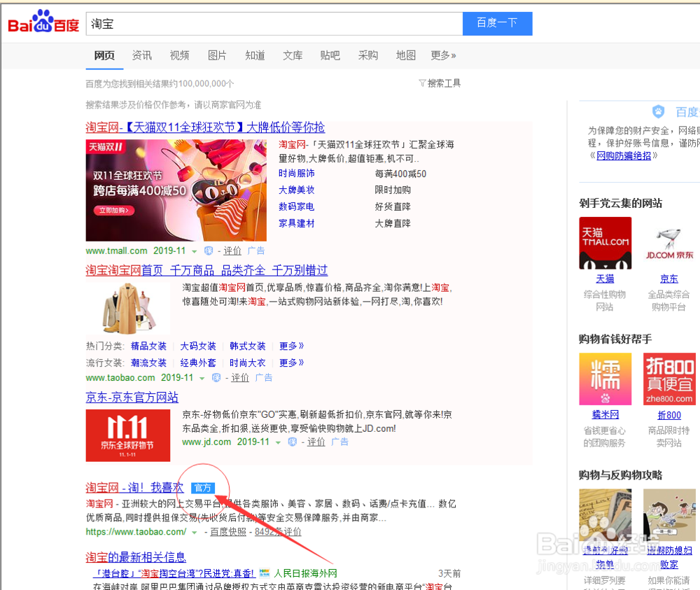Open 淘宝淘宝网首页 千万商品 result title
700x590 pixels.
tap(206, 270)
